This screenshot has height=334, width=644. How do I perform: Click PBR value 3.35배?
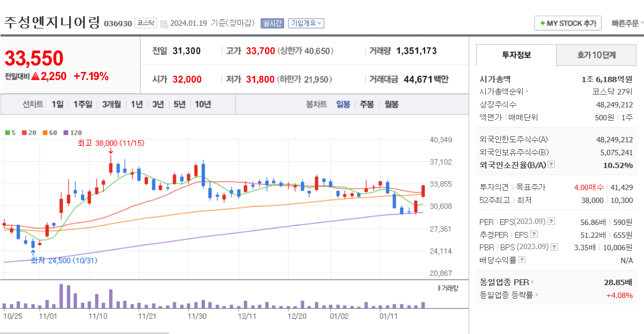click(586, 248)
